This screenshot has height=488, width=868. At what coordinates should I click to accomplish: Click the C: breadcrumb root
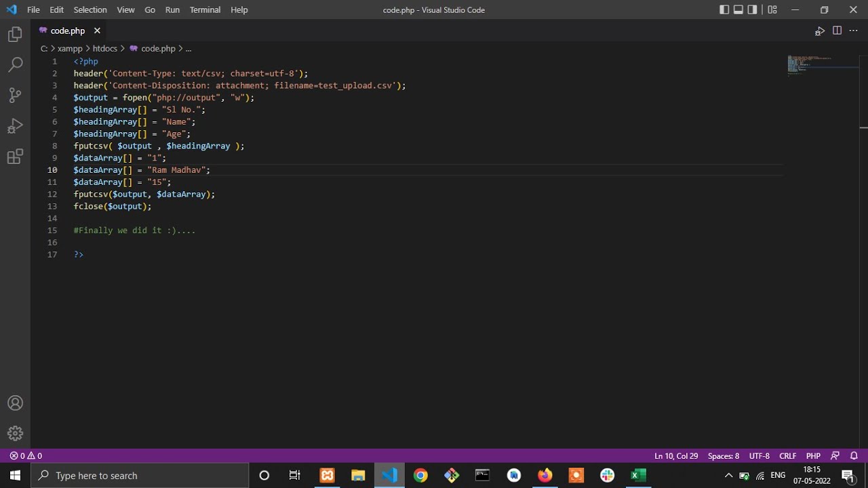[x=44, y=49]
